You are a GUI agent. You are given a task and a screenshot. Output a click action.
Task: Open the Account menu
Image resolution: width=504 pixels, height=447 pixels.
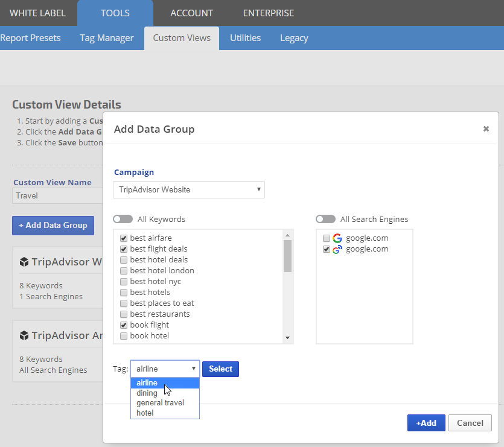(x=191, y=13)
